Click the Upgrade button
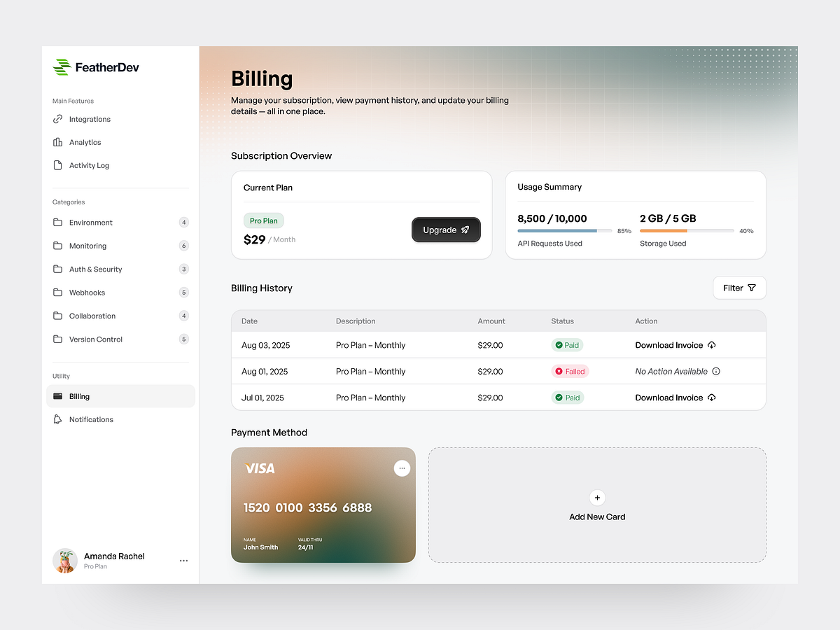 click(x=446, y=230)
